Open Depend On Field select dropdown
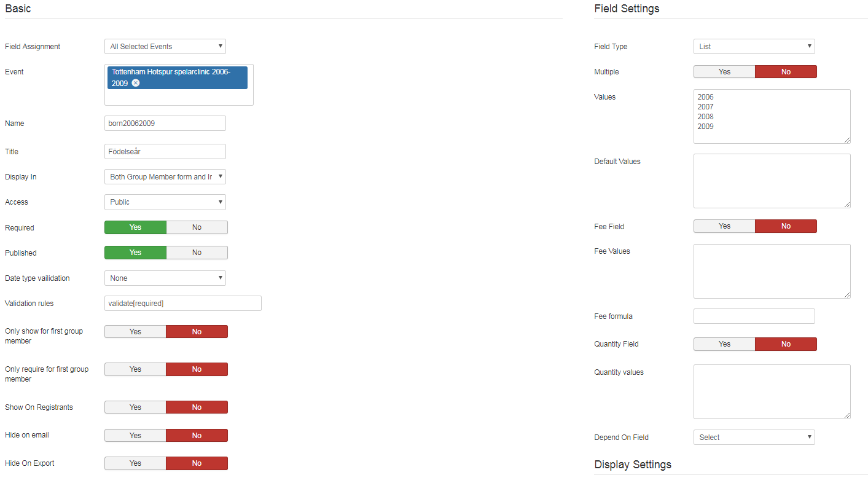 click(x=754, y=438)
